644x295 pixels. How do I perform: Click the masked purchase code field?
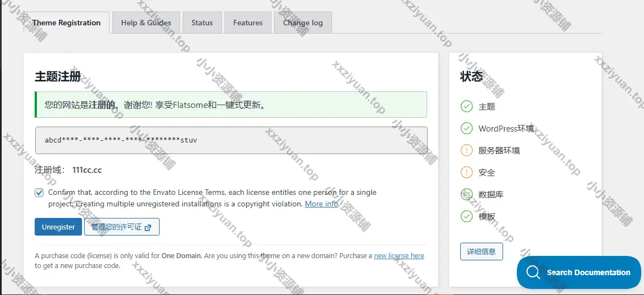pyautogui.click(x=231, y=140)
